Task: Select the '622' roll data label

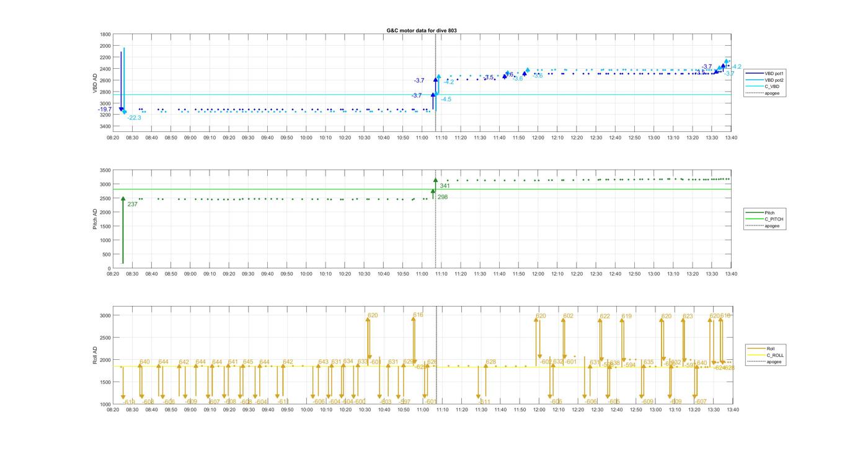Action: (x=604, y=316)
